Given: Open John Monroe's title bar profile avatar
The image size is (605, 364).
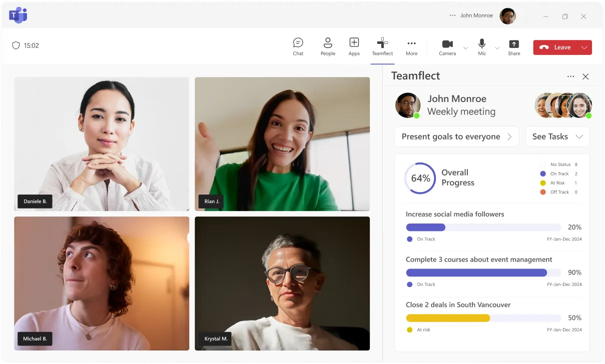Looking at the screenshot, I should 507,16.
